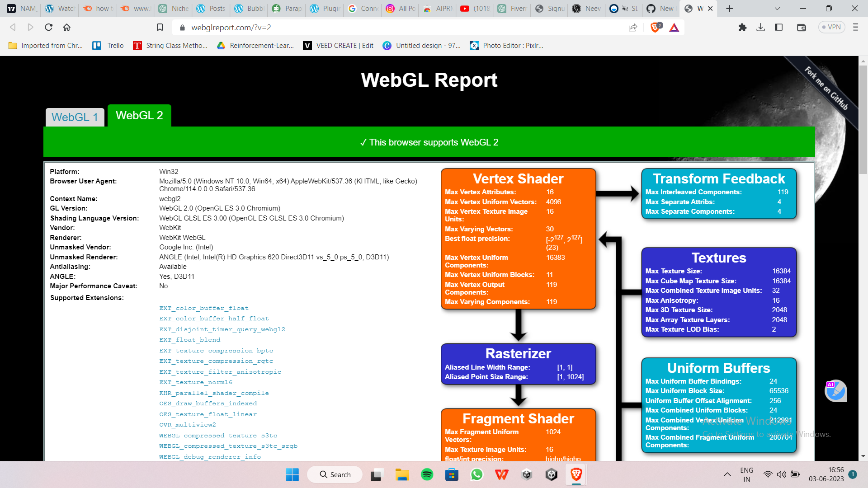
Task: Click the Share page icon
Action: (632, 27)
